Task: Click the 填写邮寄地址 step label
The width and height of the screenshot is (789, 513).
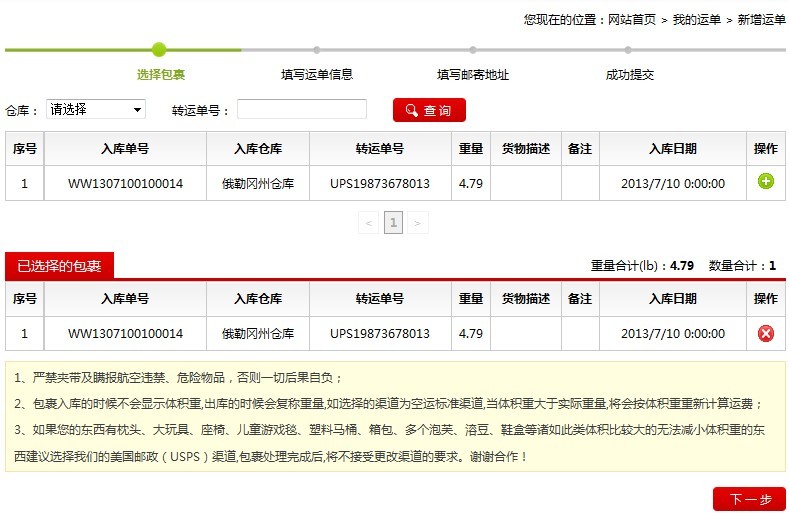Action: point(473,74)
